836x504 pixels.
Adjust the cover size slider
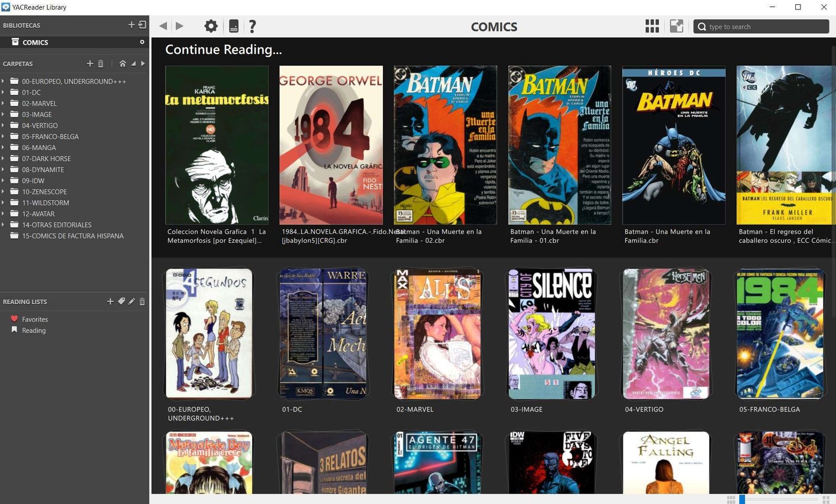(779, 499)
